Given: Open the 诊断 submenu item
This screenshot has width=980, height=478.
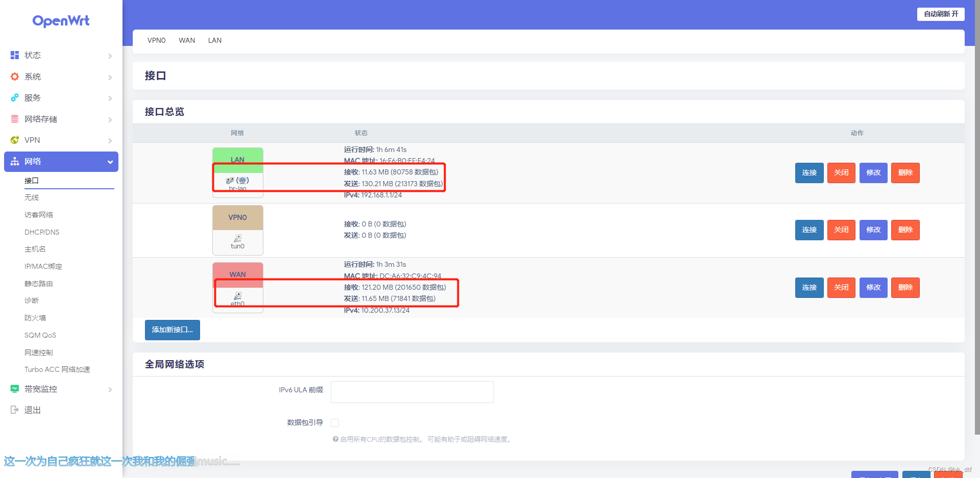Looking at the screenshot, I should coord(32,300).
